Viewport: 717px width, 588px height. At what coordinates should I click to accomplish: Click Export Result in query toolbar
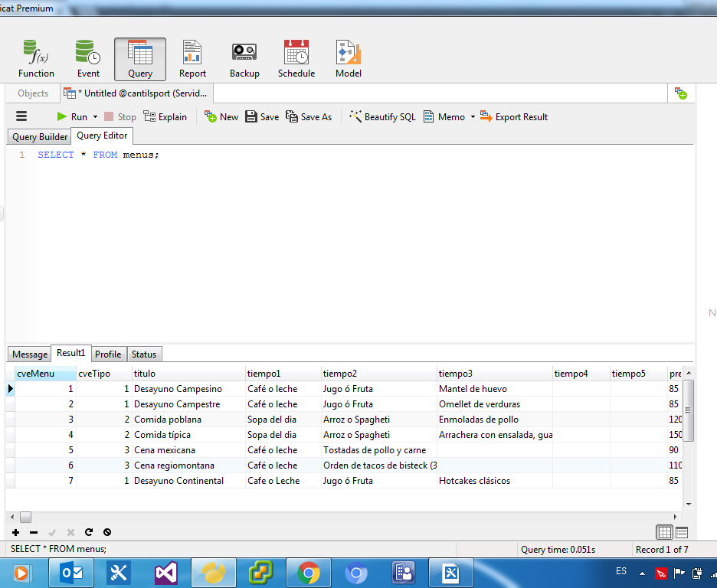click(514, 117)
